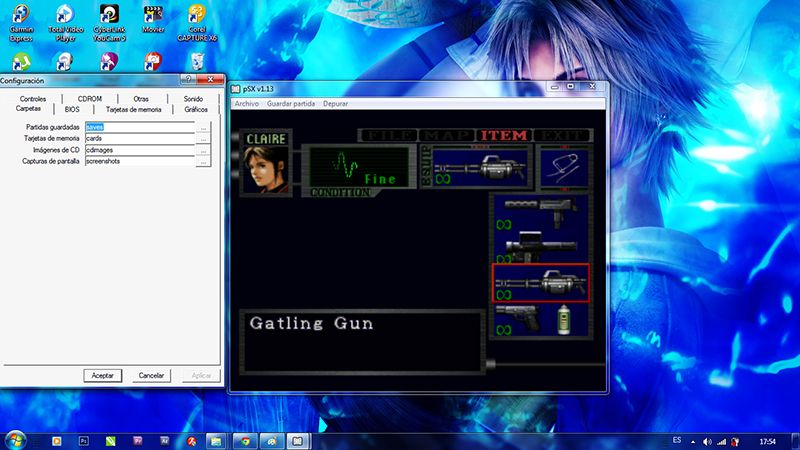Image resolution: width=800 pixels, height=450 pixels.
Task: Switch to the pSX emulator taskbar button
Action: coord(298,441)
